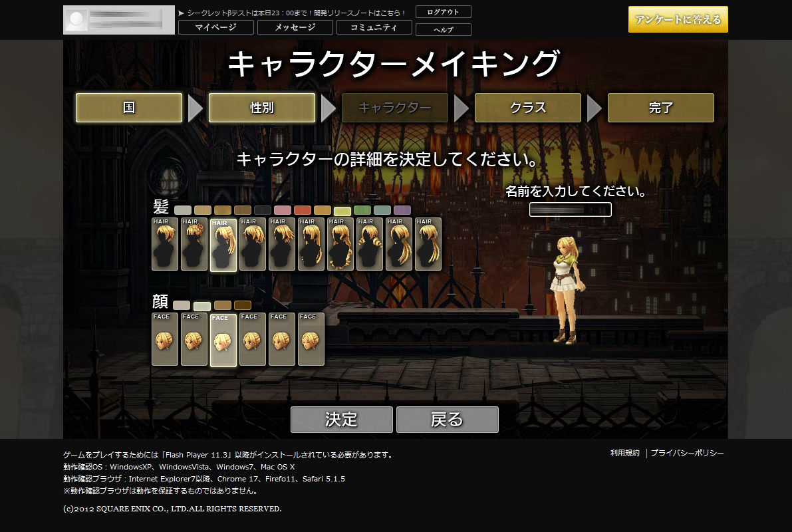Choose the second HAIR card with braided bun

[194, 244]
